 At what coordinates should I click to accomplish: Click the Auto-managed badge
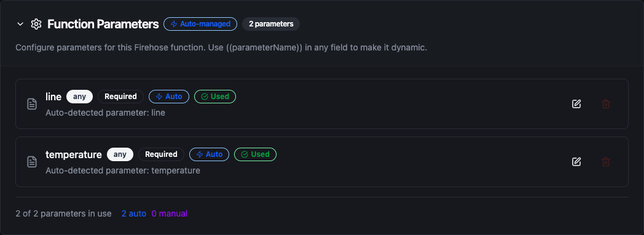click(x=200, y=24)
